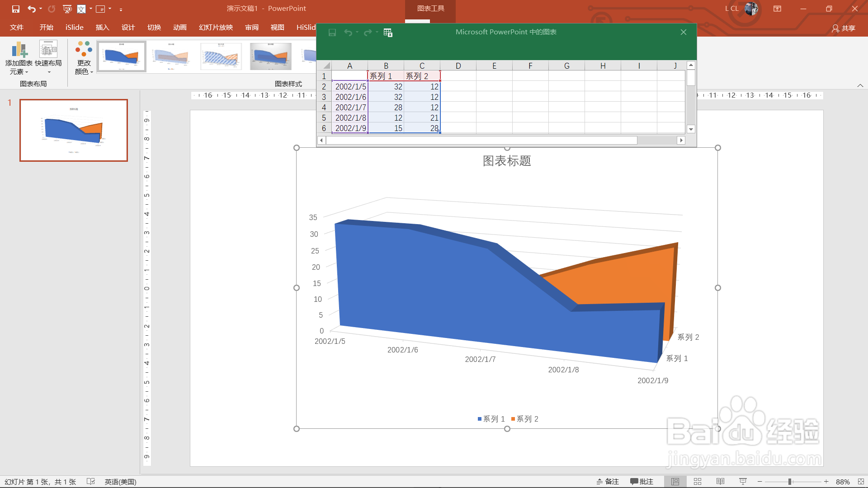Switch to Slide Sorter view
The height and width of the screenshot is (488, 868).
click(698, 482)
